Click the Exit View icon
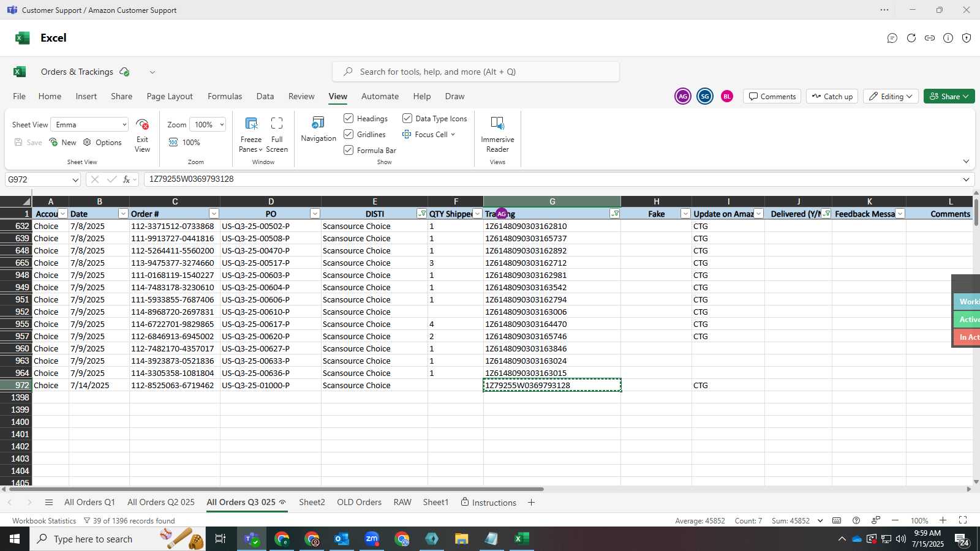This screenshot has height=551, width=980. (x=143, y=125)
